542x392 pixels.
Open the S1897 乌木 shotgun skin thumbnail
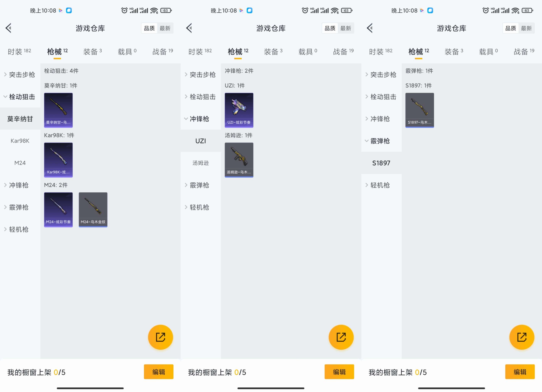pyautogui.click(x=419, y=110)
